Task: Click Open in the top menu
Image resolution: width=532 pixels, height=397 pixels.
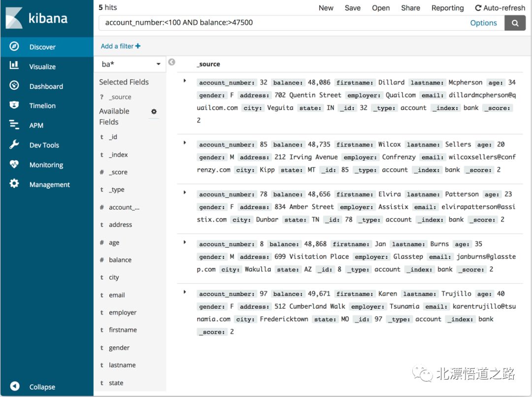Action: point(381,8)
